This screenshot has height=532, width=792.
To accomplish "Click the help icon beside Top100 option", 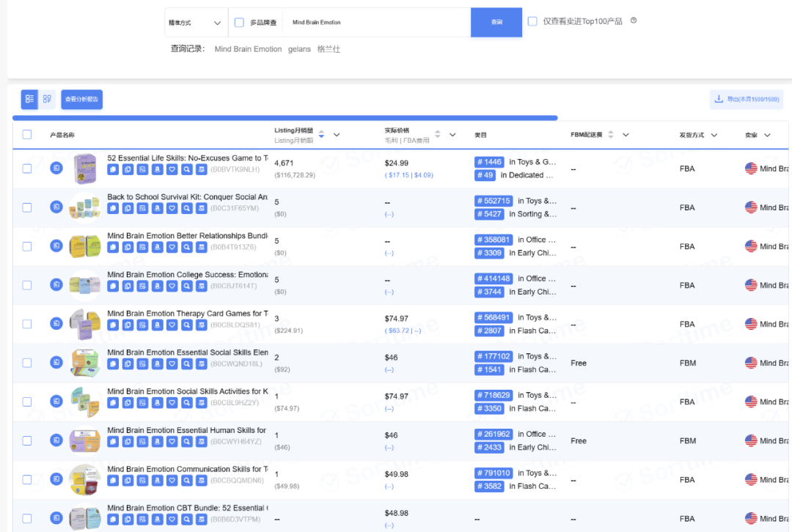I will point(634,21).
